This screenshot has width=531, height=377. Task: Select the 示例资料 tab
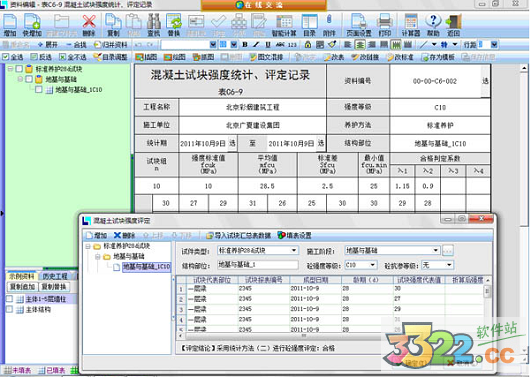click(x=22, y=276)
